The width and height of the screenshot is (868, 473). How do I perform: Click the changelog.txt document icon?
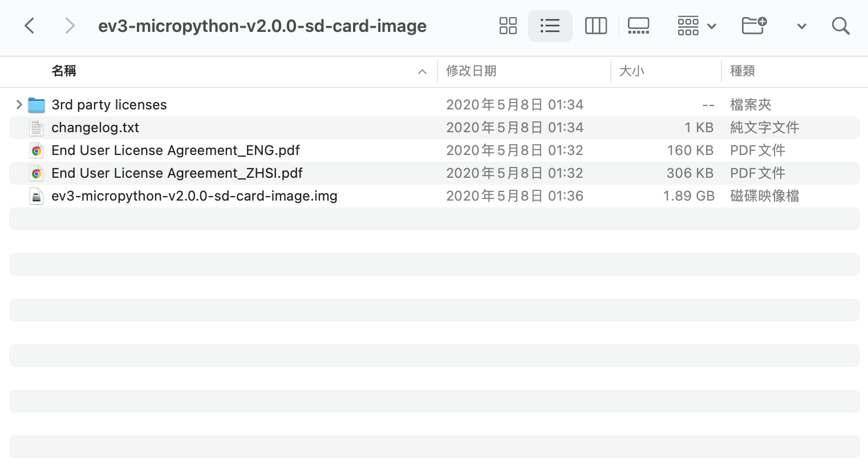pos(36,128)
